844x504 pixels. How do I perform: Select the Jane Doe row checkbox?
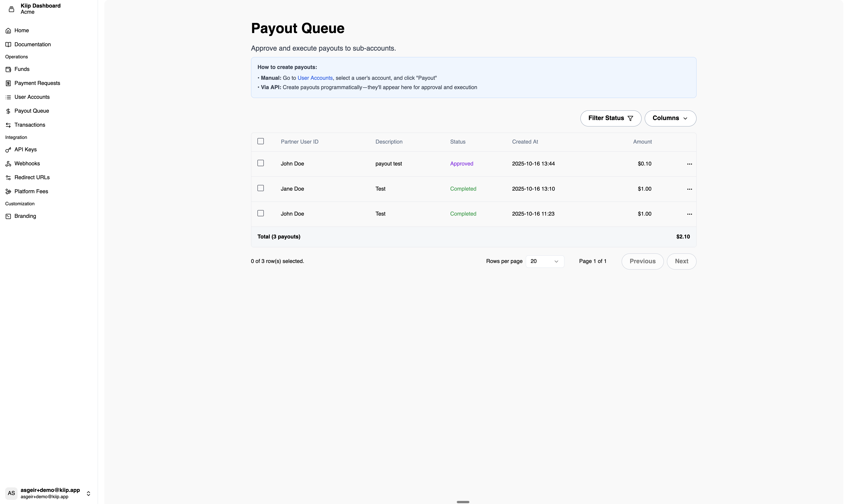(261, 188)
